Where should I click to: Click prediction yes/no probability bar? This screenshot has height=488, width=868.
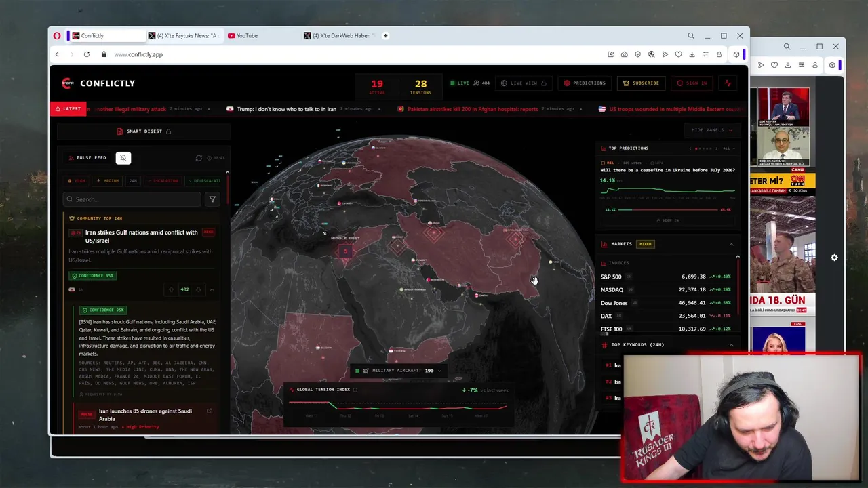667,210
